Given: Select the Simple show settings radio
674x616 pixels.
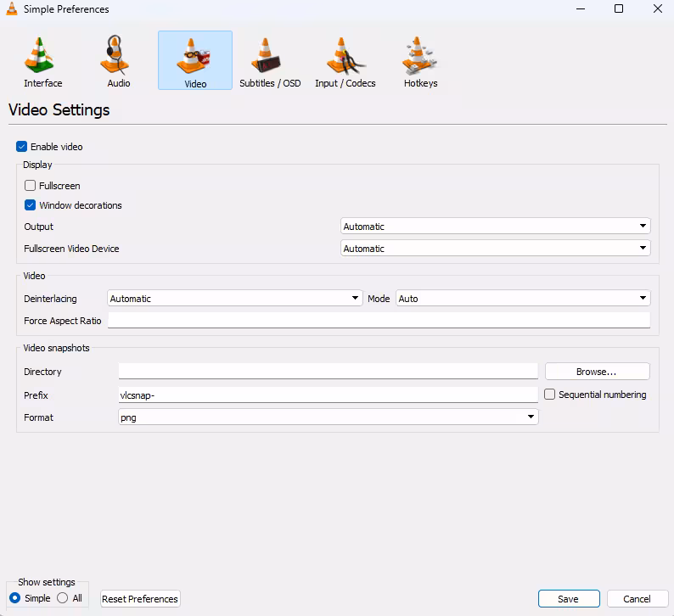Looking at the screenshot, I should tap(14, 598).
